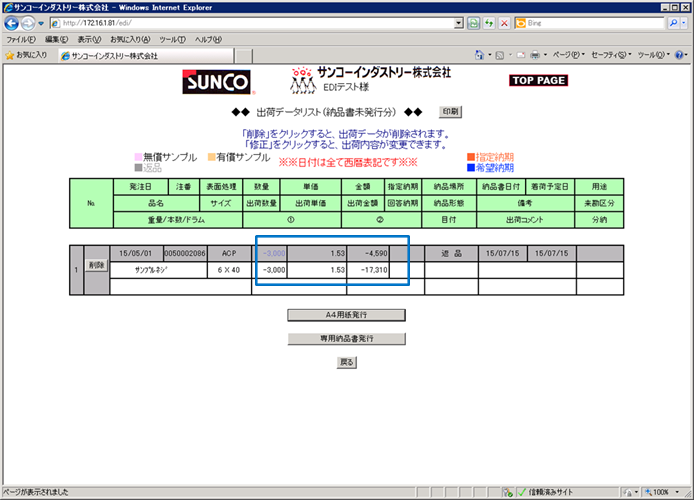Click the browser Back arrow button
This screenshot has width=694, height=500.
tap(12, 23)
